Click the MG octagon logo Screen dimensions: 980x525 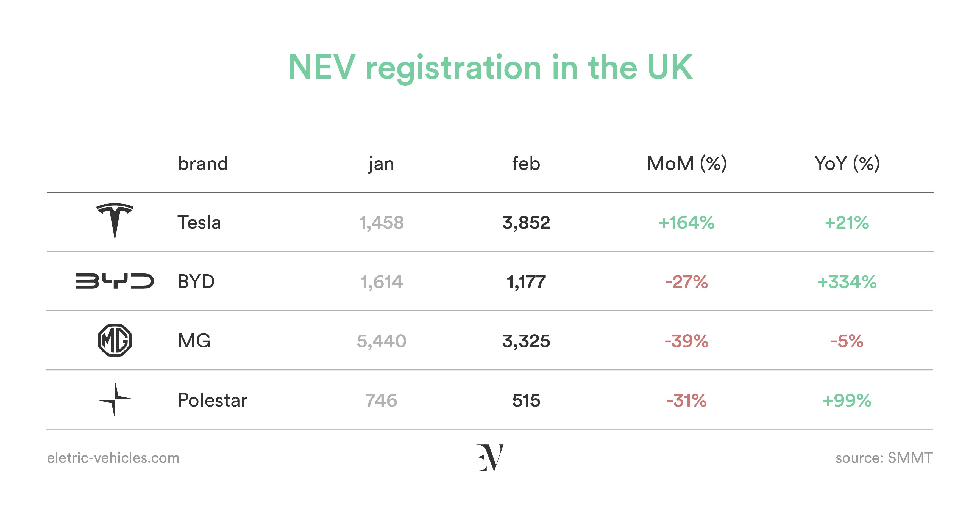click(x=115, y=340)
